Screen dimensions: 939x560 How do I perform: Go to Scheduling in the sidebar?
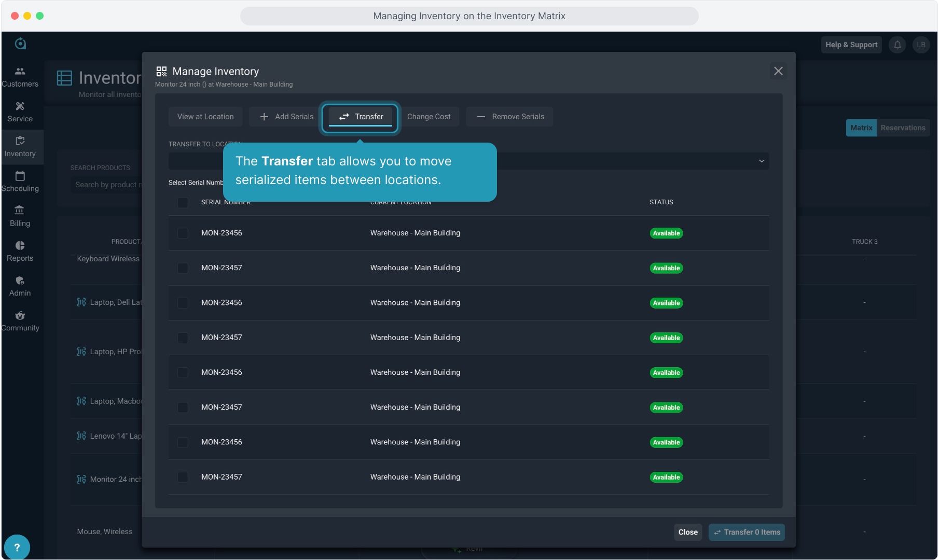point(20,181)
